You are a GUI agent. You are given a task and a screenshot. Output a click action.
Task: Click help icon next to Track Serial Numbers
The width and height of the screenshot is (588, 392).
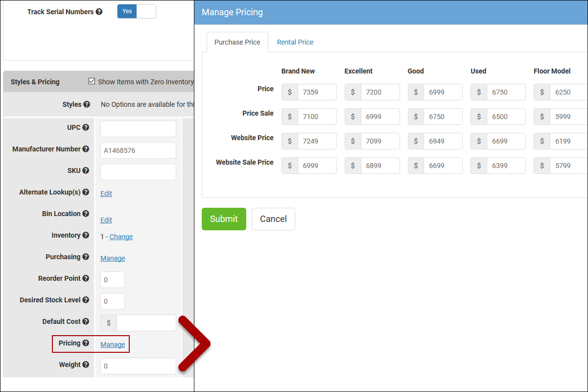point(99,12)
